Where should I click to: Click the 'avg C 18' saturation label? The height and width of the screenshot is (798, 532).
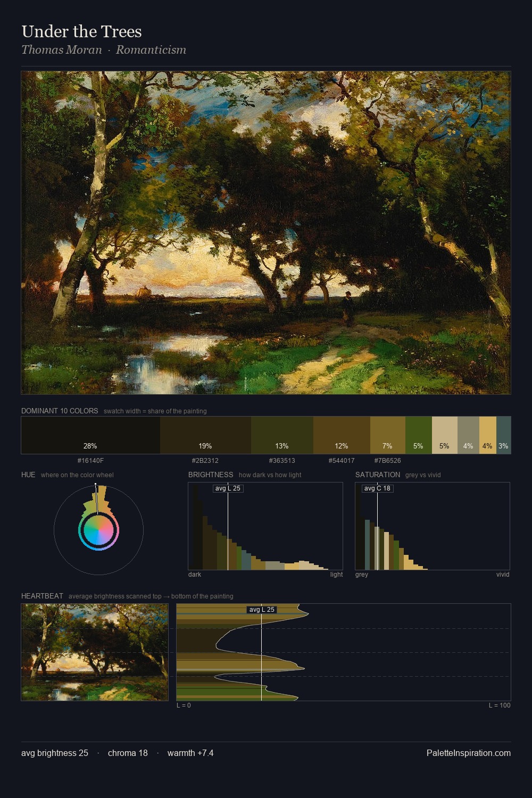point(377,488)
